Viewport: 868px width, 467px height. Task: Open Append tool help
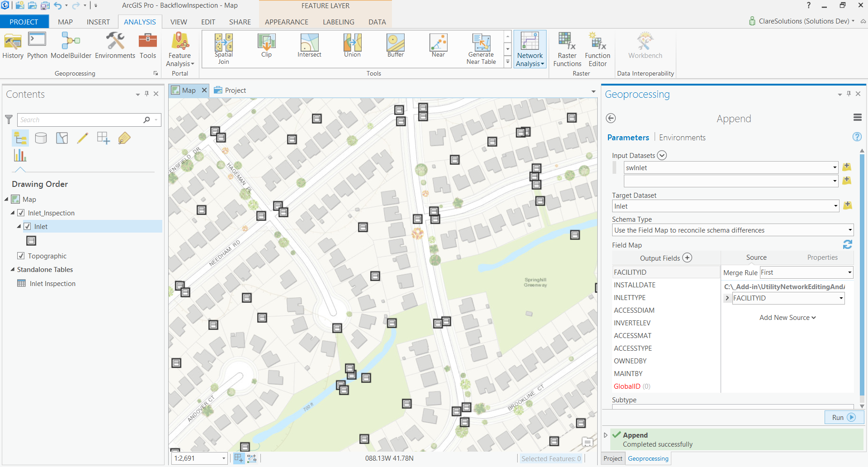click(x=857, y=137)
